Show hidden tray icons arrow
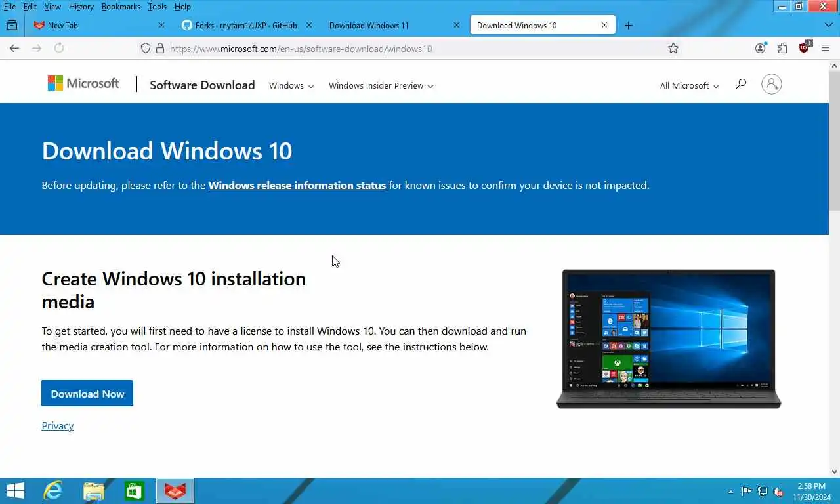 click(x=730, y=492)
